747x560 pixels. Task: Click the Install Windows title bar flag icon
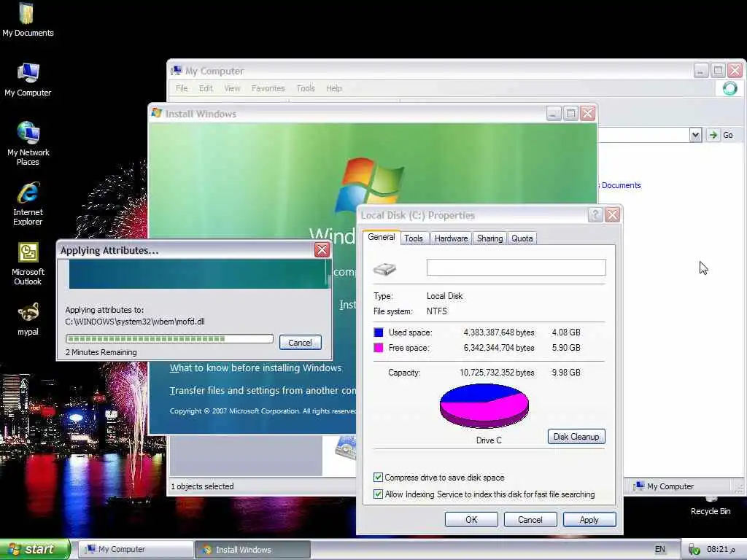156,113
